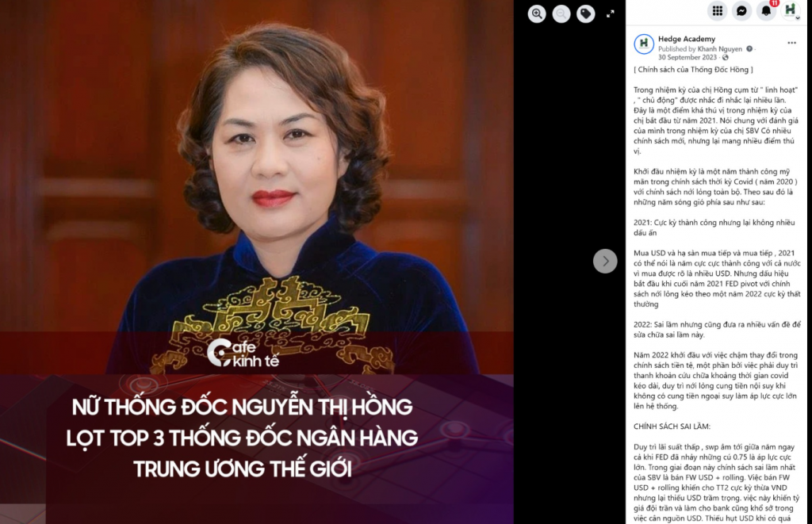Click the photo headline caption text
This screenshot has height=524, width=812.
pos(242,438)
